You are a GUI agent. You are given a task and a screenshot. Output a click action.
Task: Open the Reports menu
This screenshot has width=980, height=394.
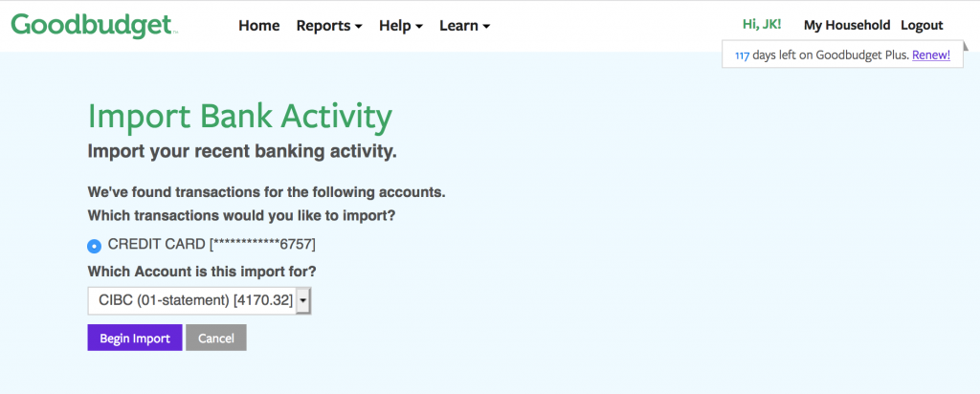click(x=329, y=26)
